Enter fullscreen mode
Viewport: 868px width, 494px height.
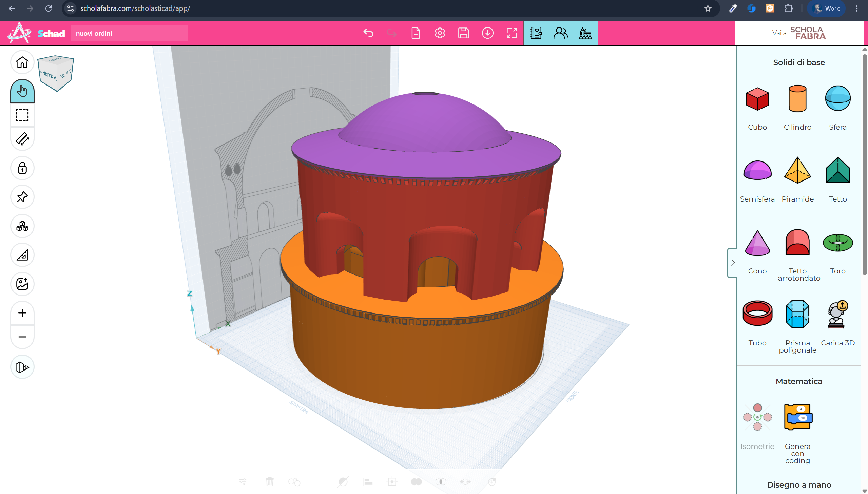click(512, 33)
